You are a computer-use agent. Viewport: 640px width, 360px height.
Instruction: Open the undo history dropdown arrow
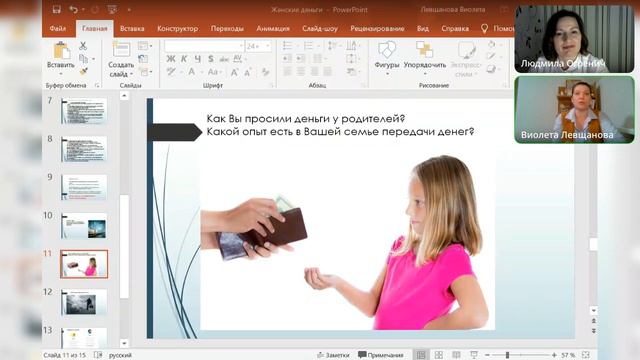point(83,9)
